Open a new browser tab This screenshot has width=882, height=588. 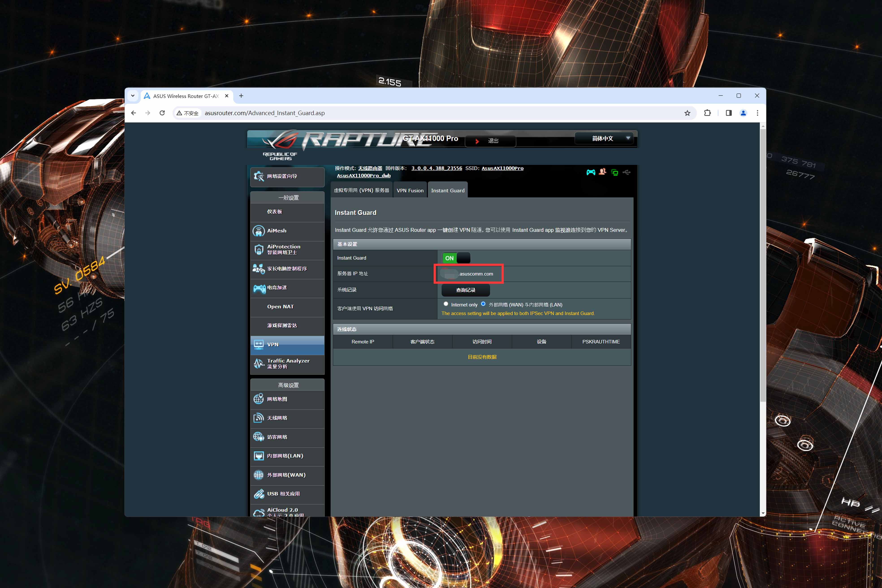coord(241,96)
